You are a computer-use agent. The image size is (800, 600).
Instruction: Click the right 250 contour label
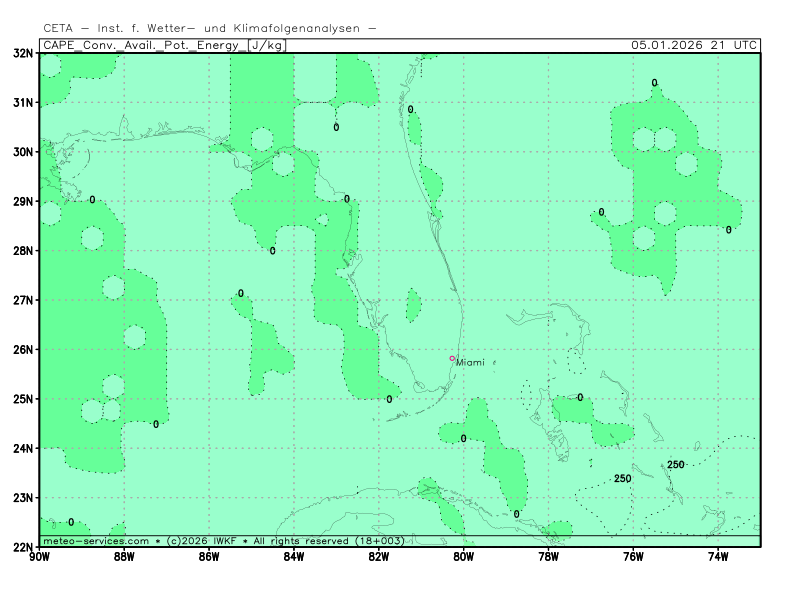[x=676, y=465]
